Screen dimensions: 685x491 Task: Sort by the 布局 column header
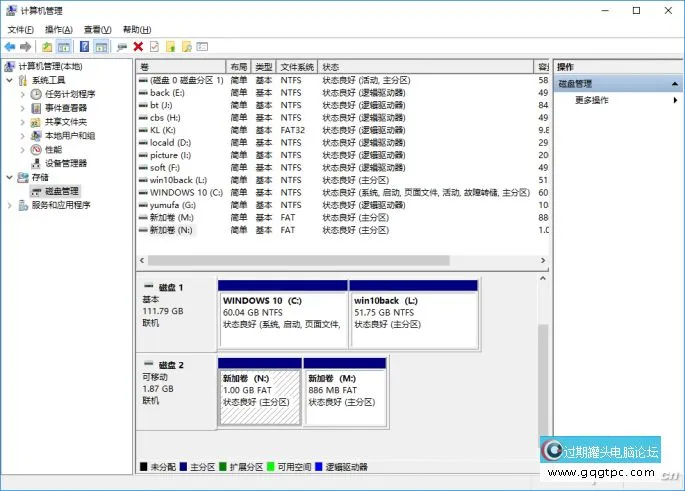239,67
